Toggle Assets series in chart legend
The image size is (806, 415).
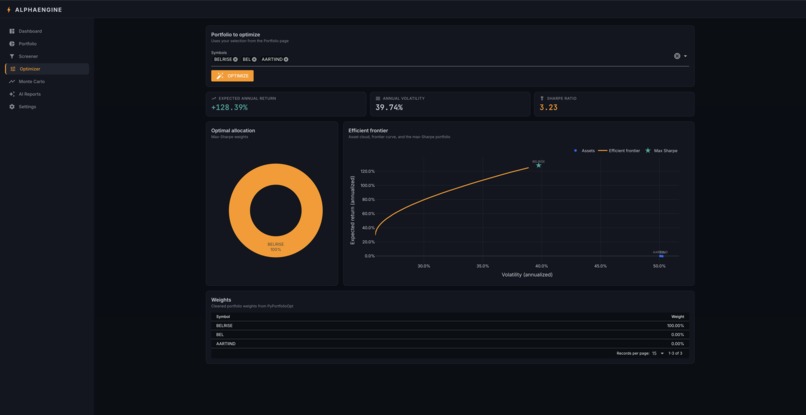click(x=583, y=151)
